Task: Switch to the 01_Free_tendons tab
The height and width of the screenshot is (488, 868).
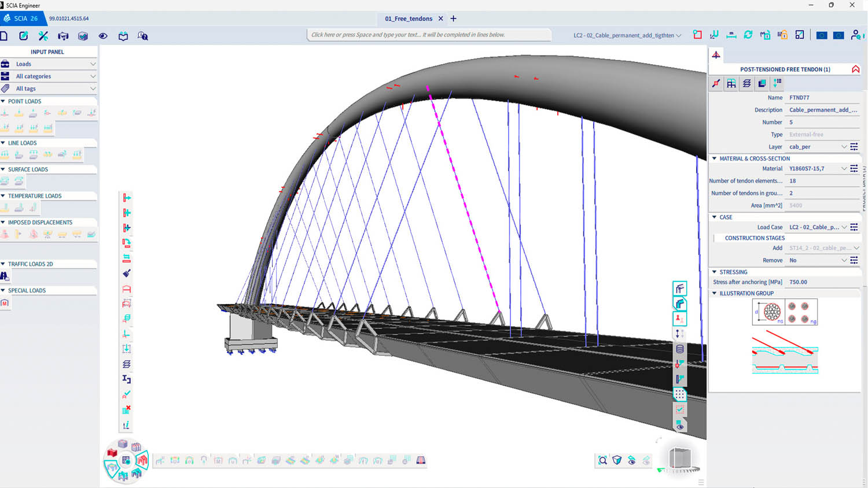Action: coord(409,19)
